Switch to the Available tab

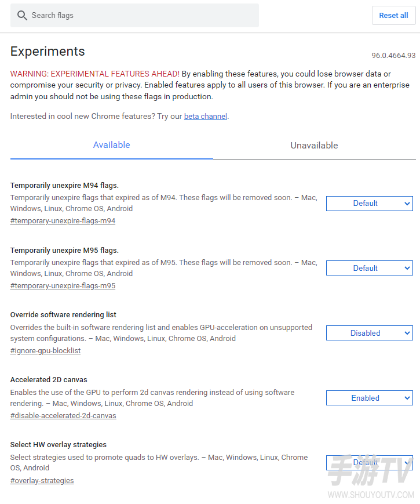click(111, 145)
